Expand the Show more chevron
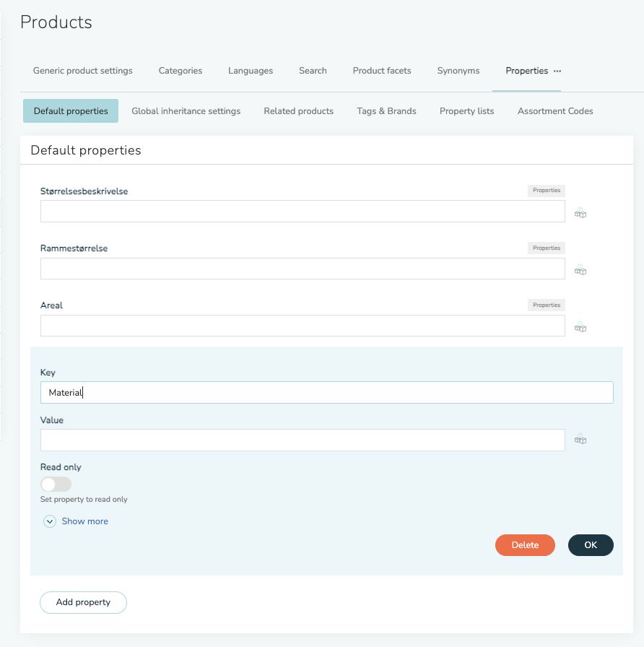644x647 pixels. 50,521
